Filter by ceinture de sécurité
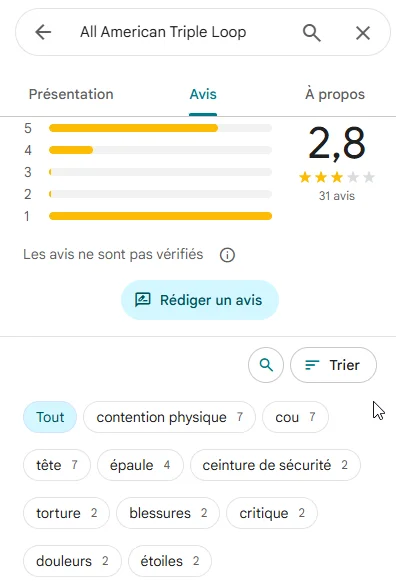 point(275,465)
